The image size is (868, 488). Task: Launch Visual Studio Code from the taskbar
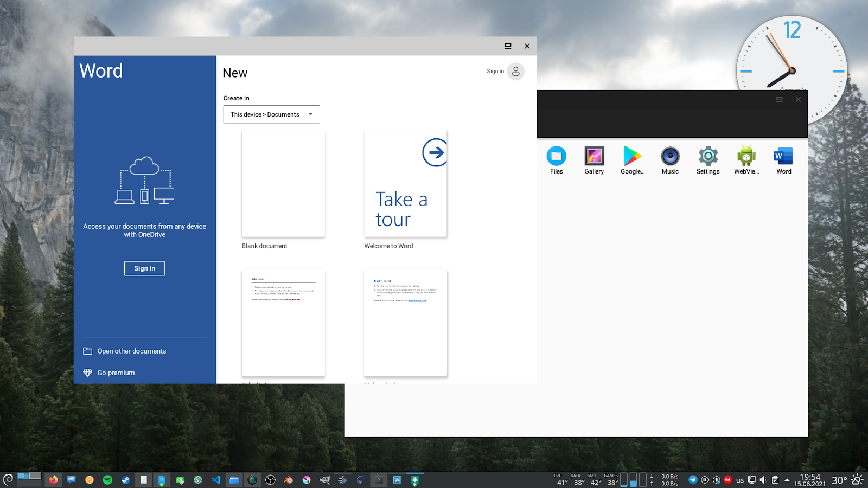tap(216, 480)
